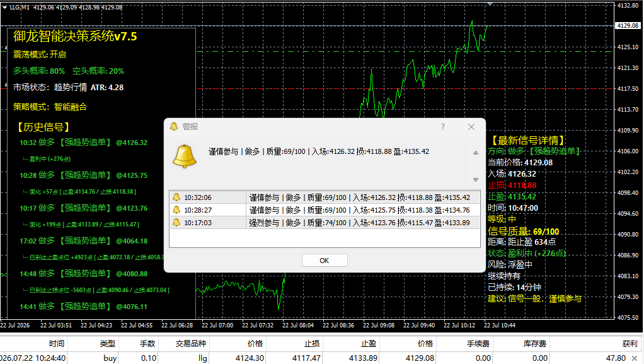Click the 4129.08 current price label on axis
The height and width of the screenshot is (364, 644).
[628, 25]
